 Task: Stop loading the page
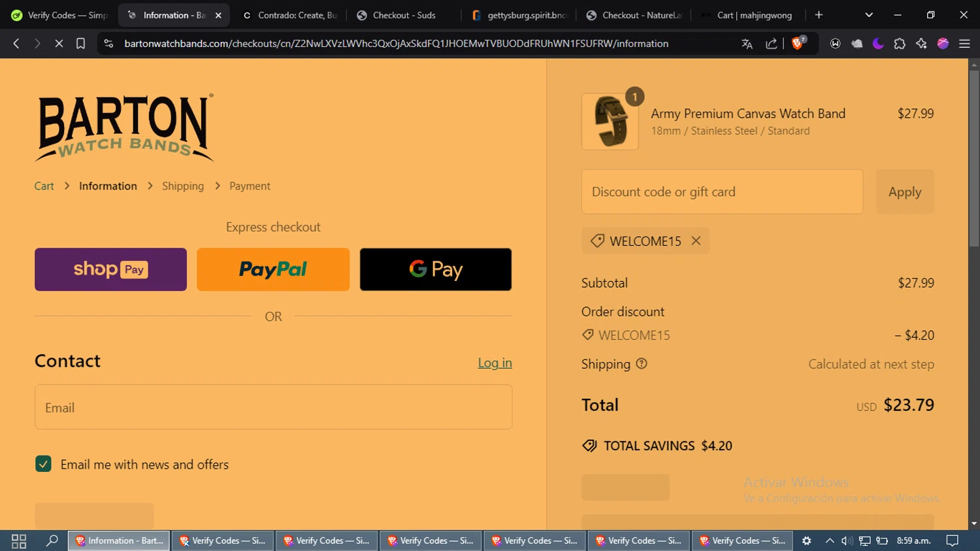click(59, 44)
